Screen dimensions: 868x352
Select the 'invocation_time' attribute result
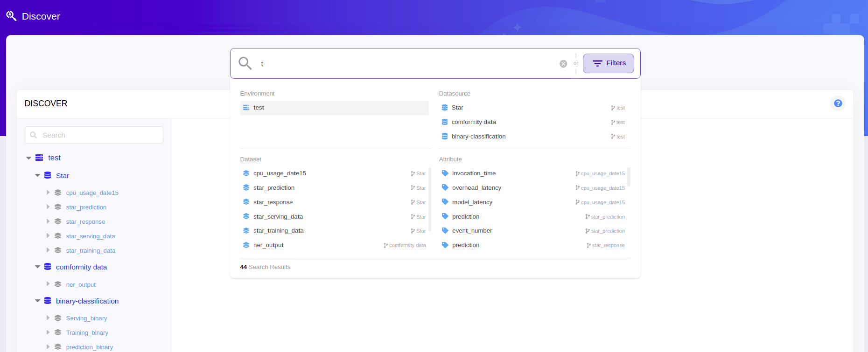533,173
